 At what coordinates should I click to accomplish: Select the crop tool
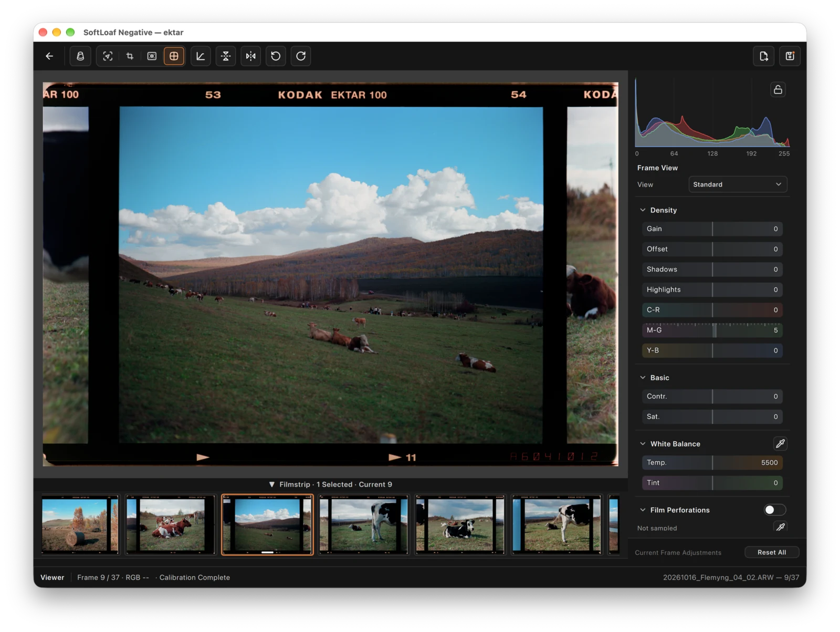tap(130, 56)
